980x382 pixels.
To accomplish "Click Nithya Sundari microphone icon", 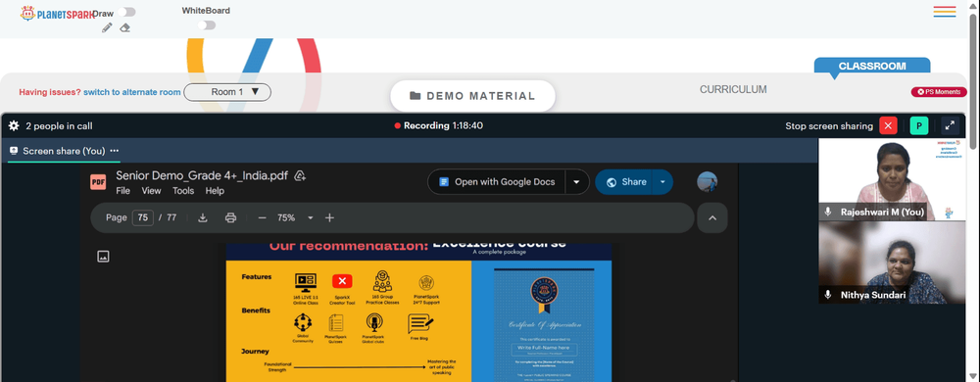I will point(828,295).
